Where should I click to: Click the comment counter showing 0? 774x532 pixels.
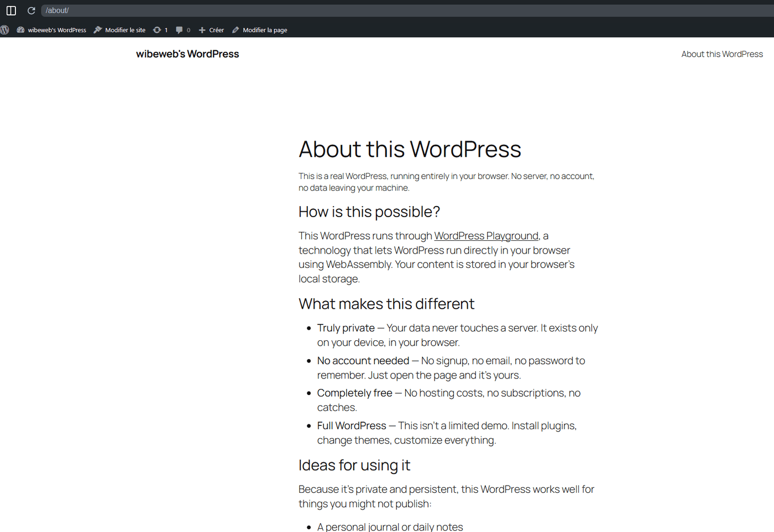[x=188, y=30]
